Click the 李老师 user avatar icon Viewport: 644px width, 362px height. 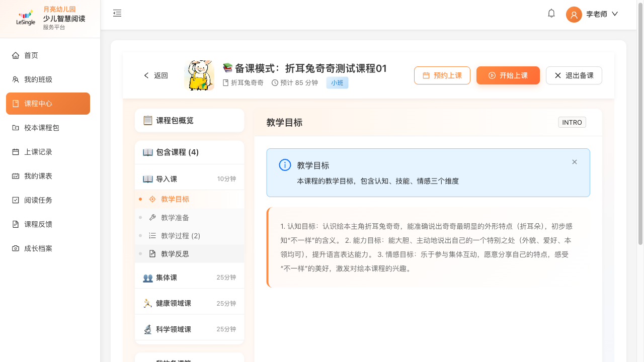[574, 15]
